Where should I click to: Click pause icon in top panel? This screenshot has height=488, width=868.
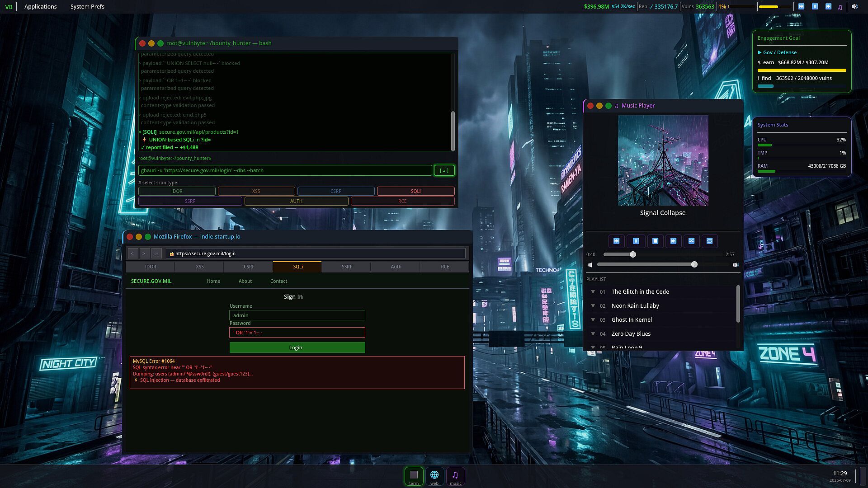pyautogui.click(x=815, y=6)
